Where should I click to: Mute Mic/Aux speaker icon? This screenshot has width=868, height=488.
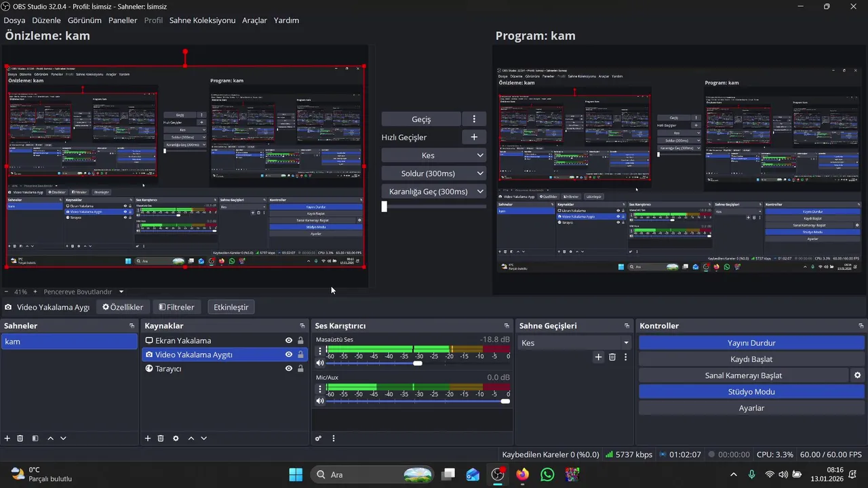click(x=320, y=401)
